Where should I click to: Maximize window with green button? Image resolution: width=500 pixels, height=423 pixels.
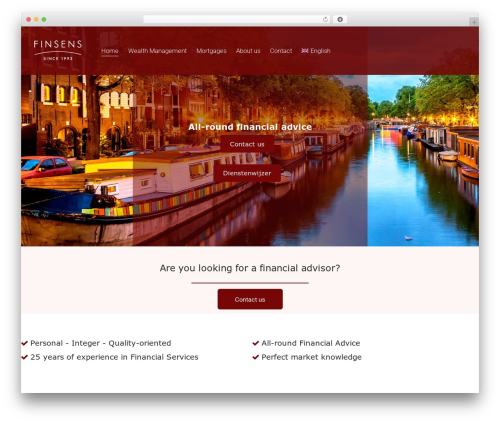(x=44, y=20)
